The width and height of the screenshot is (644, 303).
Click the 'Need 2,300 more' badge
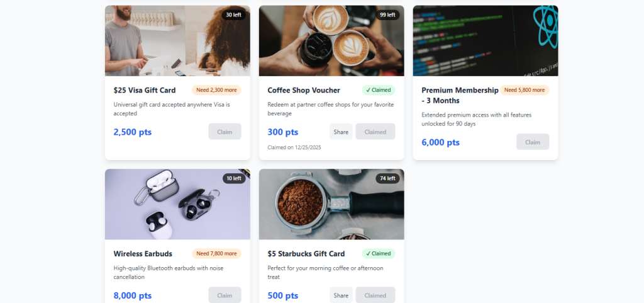(216, 90)
